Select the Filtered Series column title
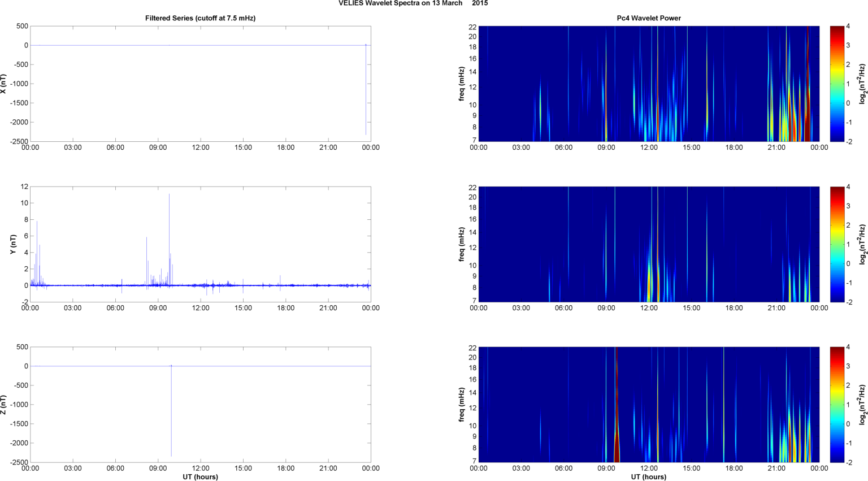868x481 pixels. [200, 18]
